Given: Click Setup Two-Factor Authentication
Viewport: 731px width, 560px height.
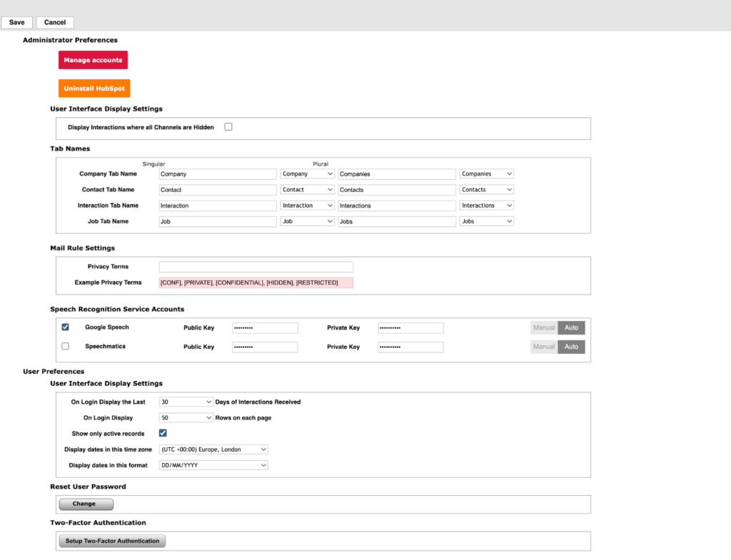Looking at the screenshot, I should pos(112,541).
